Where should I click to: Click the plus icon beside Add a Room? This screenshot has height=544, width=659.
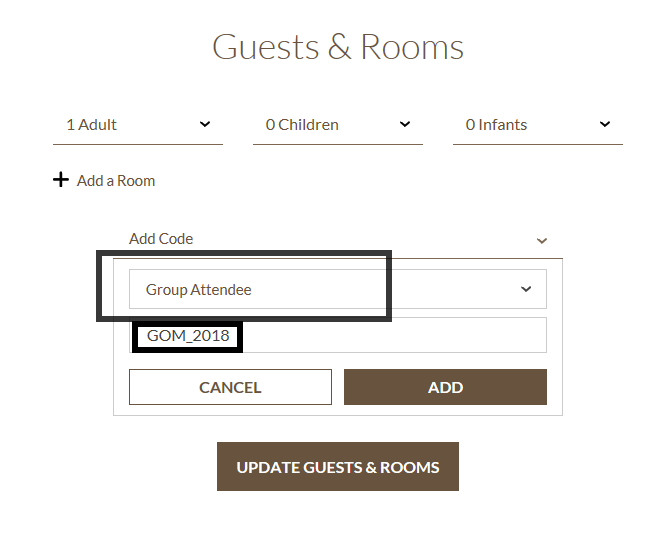click(61, 180)
